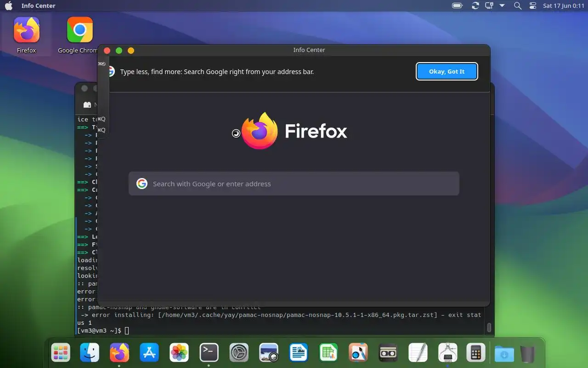Screen dimensions: 588x368
Task: Open Launchpad from the dock
Action: tap(61, 353)
